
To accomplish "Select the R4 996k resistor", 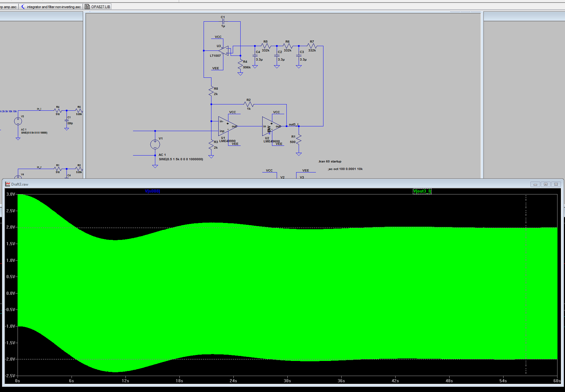I will (x=240, y=65).
